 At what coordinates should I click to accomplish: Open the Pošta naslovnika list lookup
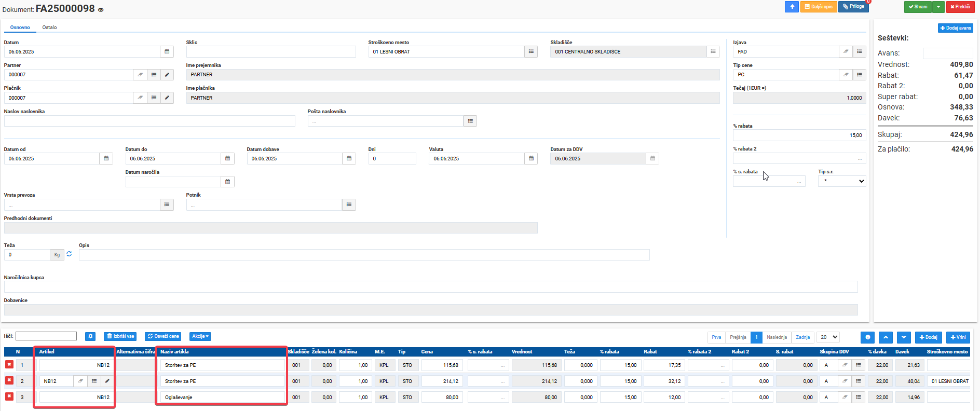click(x=470, y=121)
